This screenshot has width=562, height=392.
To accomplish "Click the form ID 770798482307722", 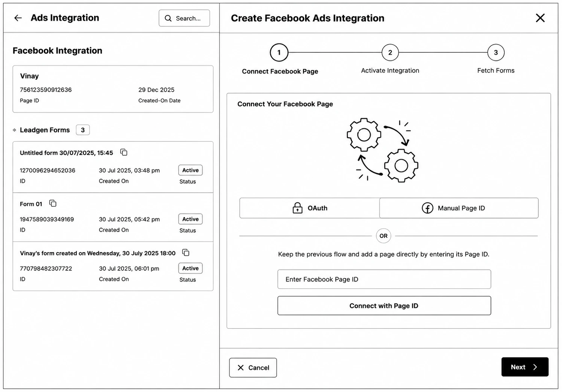I will (x=46, y=269).
